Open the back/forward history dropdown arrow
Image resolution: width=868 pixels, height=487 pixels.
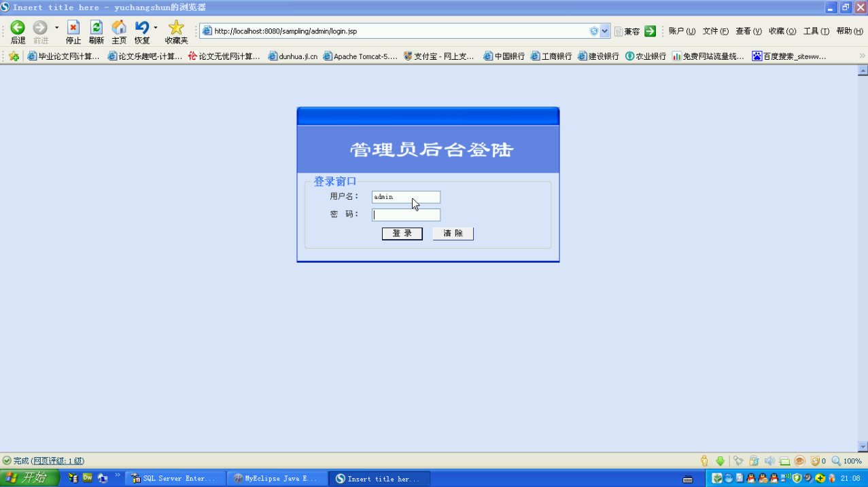coord(56,28)
